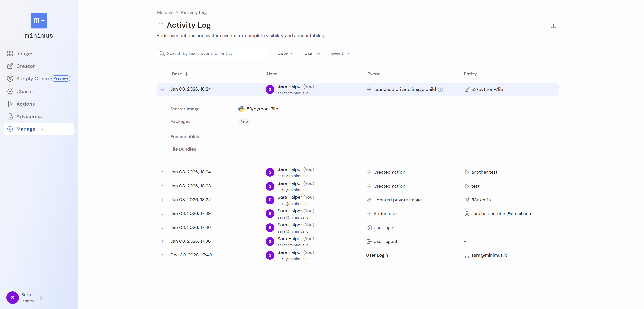Click the info icon next to Launched private image build
644x309 pixels.
click(x=440, y=89)
